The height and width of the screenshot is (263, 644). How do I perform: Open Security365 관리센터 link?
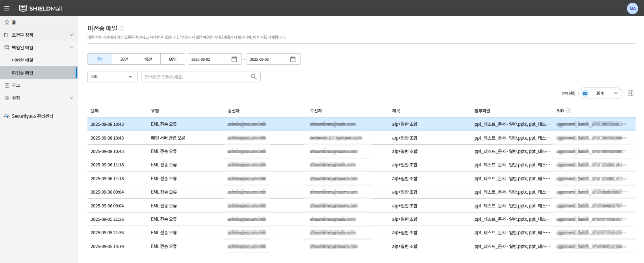32,116
